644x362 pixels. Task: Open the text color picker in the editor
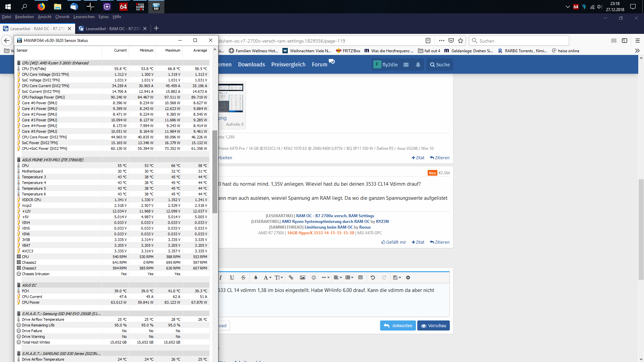click(x=256, y=278)
